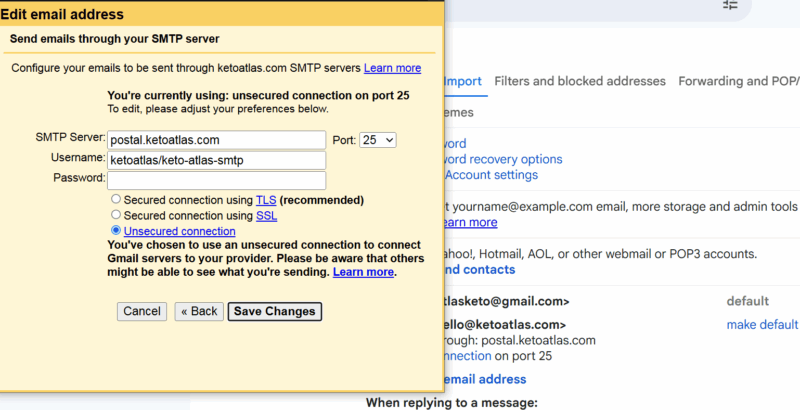Click make default for ketoatlas address
The height and width of the screenshot is (410, 800).
tap(762, 325)
